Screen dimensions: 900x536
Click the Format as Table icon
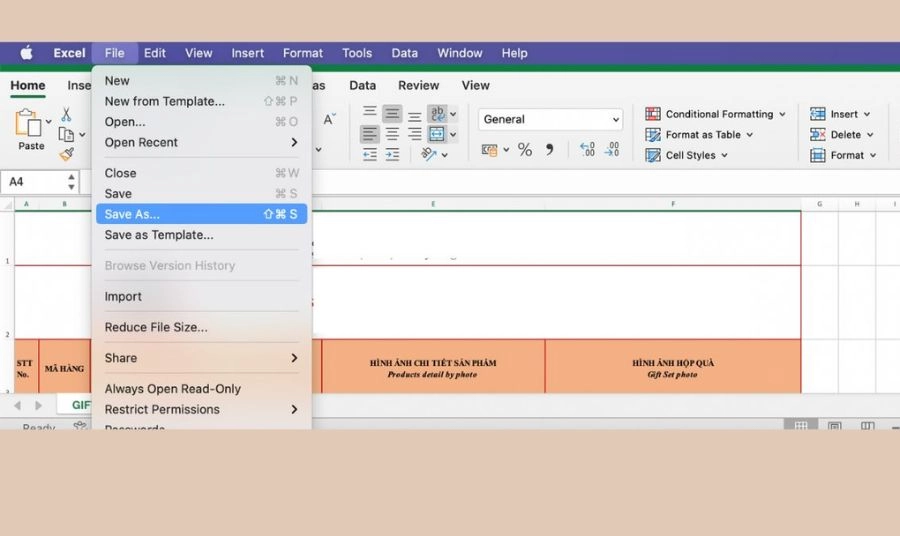[653, 135]
